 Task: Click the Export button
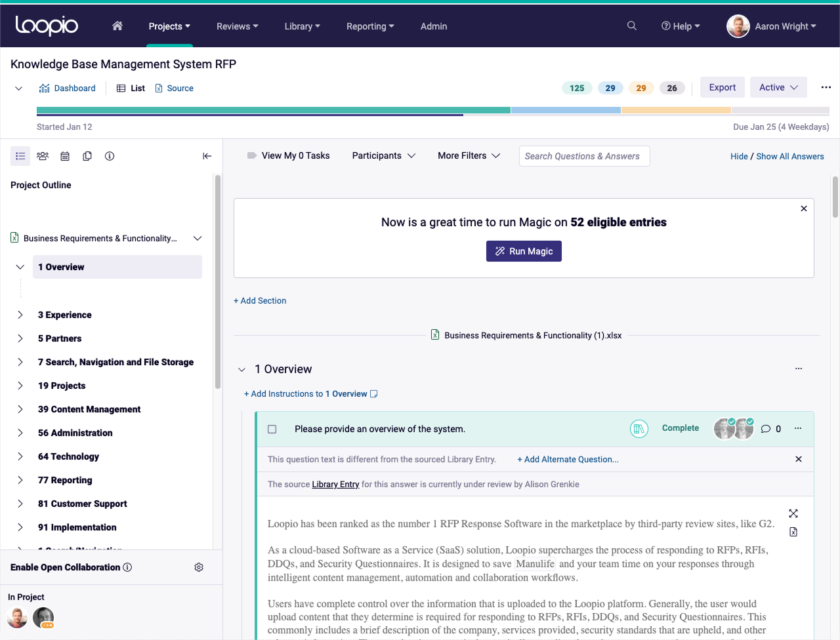pos(723,87)
